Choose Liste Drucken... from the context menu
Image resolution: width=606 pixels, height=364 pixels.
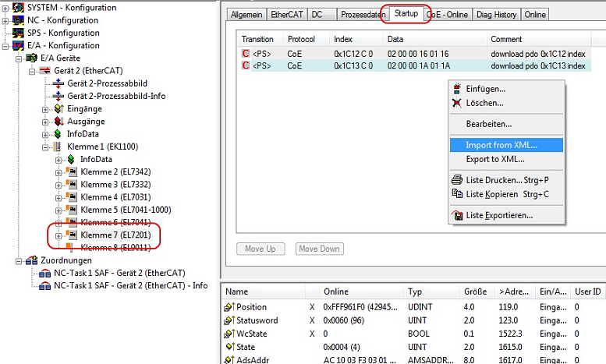coord(506,180)
